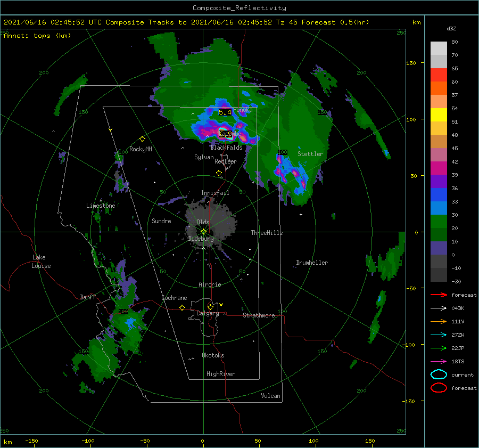Click the 'Forecast 0.5(hr)' header text
This screenshot has width=479, height=448.
point(335,22)
